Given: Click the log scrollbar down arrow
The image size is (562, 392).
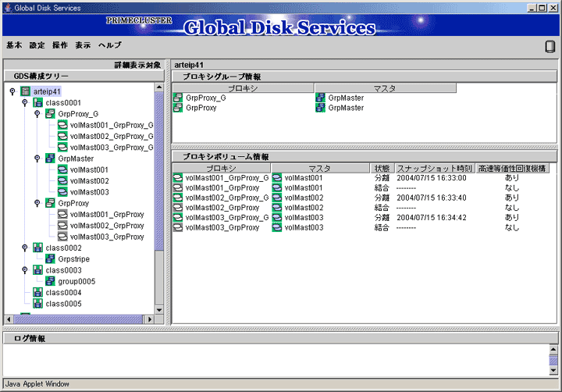Looking at the screenshot, I should tap(553, 370).
